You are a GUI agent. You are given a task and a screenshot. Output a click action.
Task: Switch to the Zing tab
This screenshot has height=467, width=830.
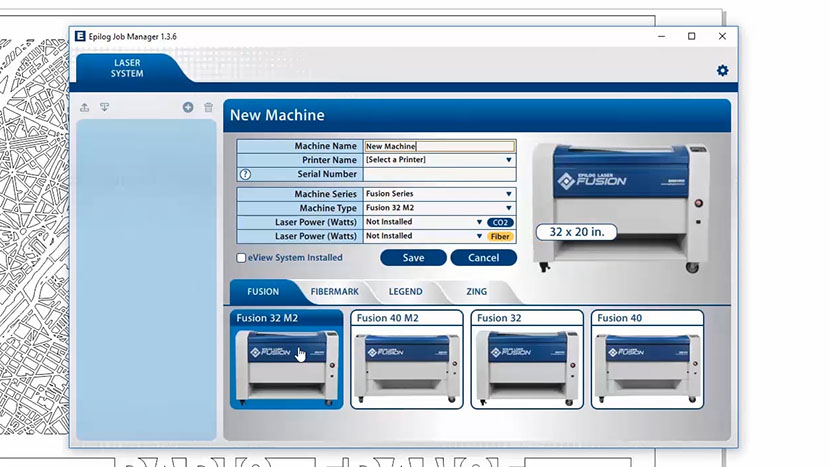coord(476,292)
